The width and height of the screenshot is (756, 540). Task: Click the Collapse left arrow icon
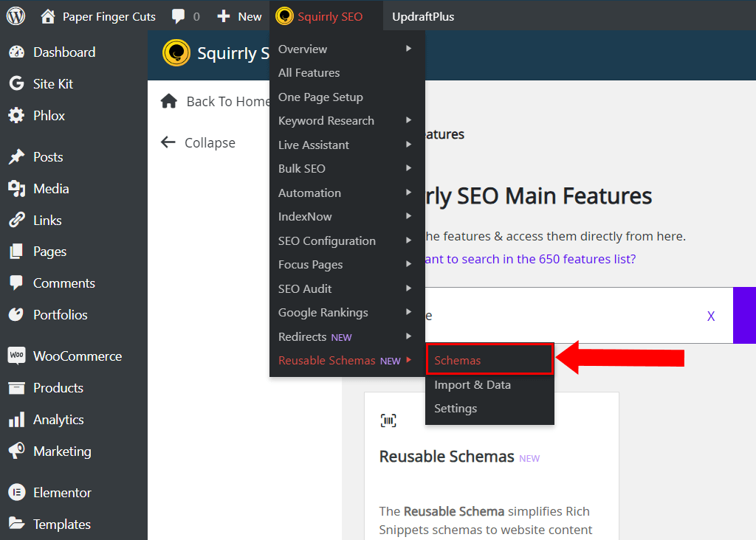168,142
